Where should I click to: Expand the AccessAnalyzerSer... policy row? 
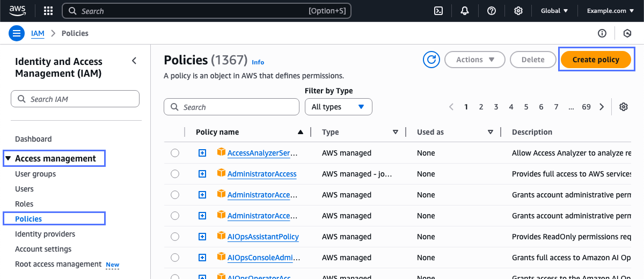(202, 153)
